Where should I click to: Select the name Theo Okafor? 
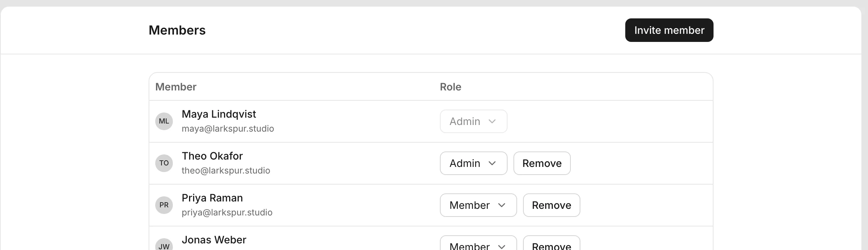pos(212,156)
